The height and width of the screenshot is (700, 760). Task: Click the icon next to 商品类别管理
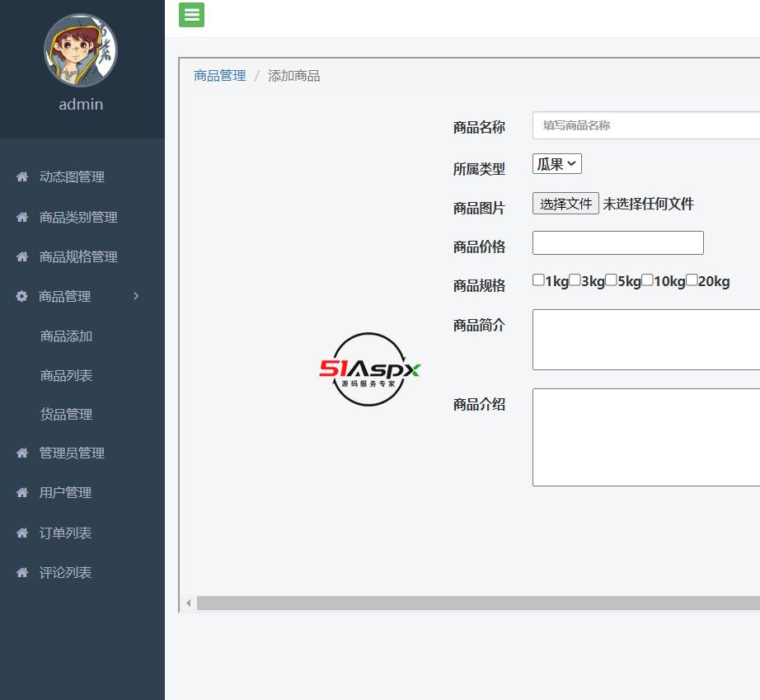tap(22, 217)
